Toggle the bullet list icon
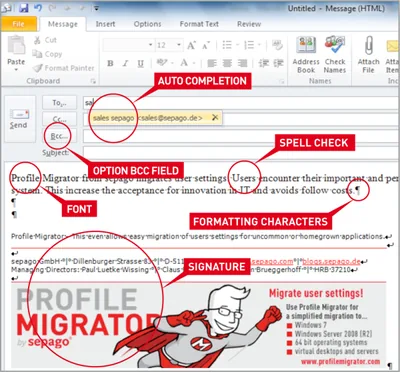The height and width of the screenshot is (372, 400). point(227,45)
